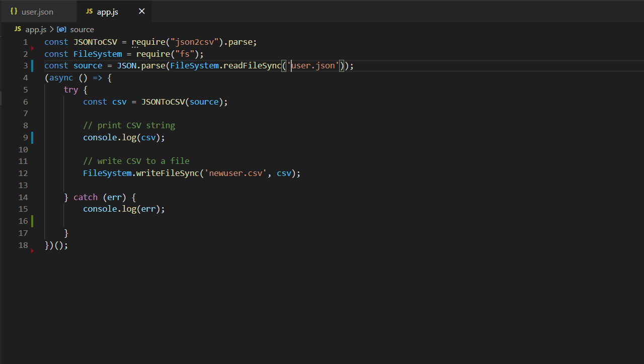Image resolution: width=644 pixels, height=364 pixels.
Task: Click line number 12 in gutter
Action: (23, 173)
